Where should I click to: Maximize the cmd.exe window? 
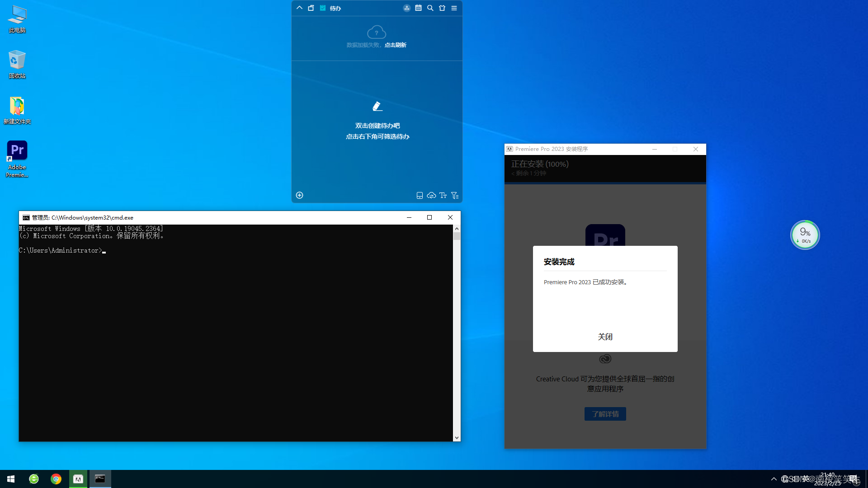pyautogui.click(x=429, y=217)
